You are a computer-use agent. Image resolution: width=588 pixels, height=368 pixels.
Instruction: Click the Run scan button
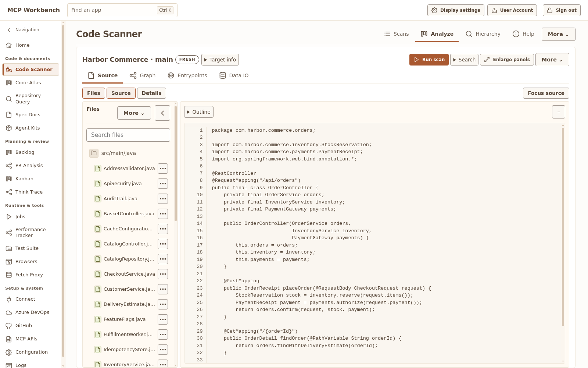(x=429, y=60)
